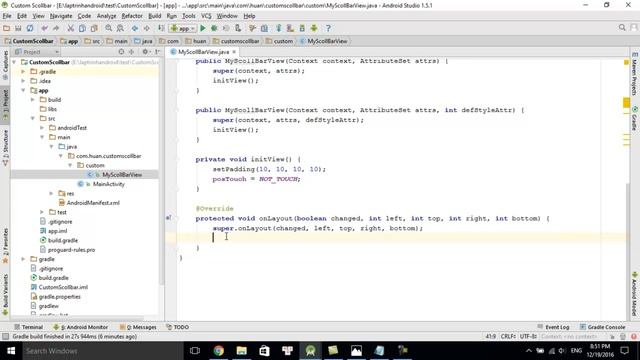Open the Build menu
This screenshot has width=640, height=360.
(155, 16)
